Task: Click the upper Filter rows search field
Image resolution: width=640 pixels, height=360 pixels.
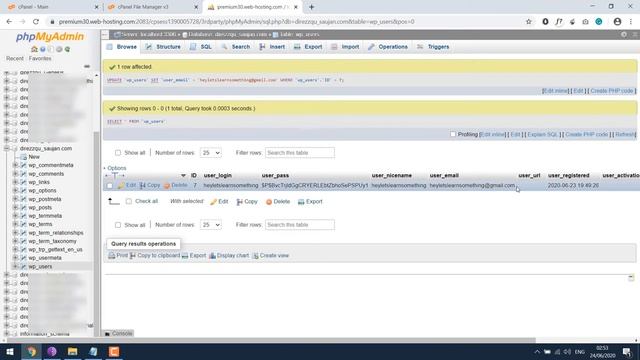Action: [x=300, y=153]
